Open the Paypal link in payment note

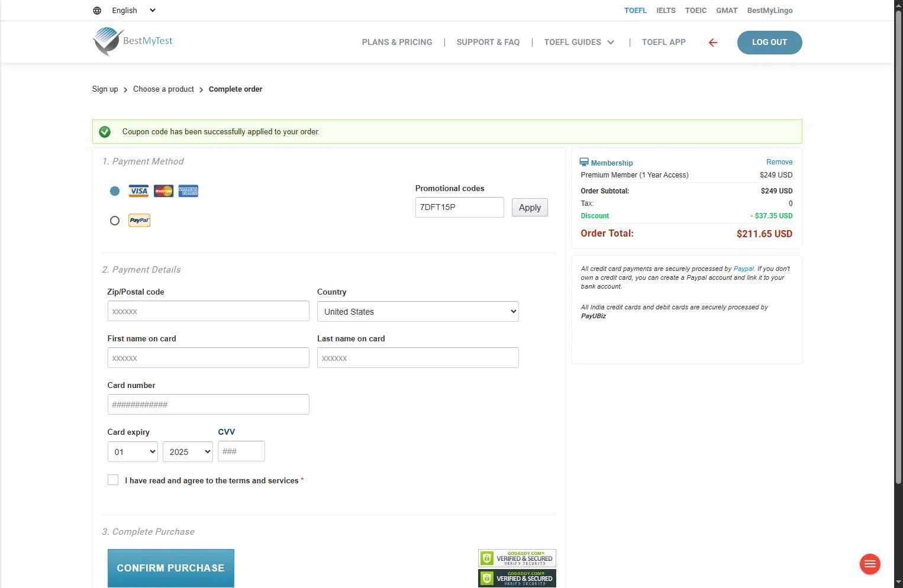point(744,269)
